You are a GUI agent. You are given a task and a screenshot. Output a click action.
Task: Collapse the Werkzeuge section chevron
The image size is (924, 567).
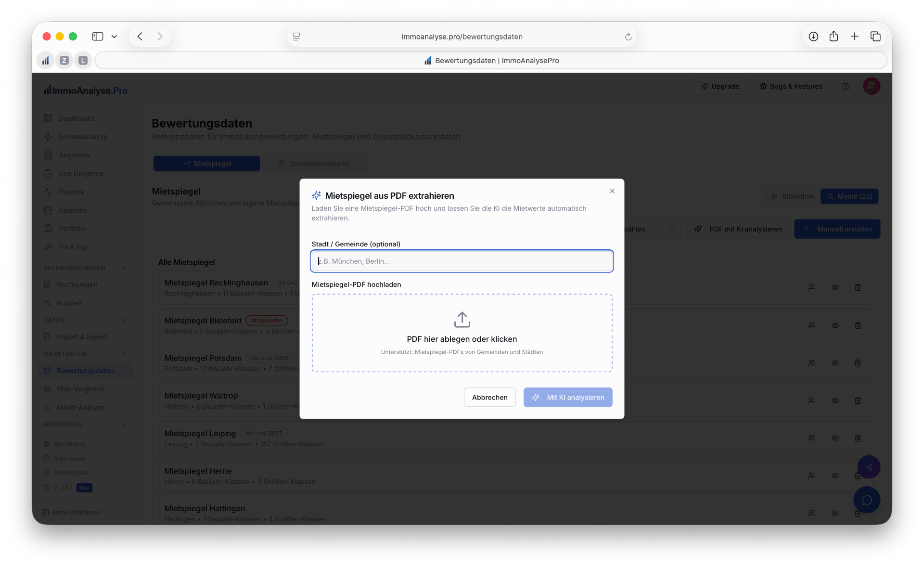(x=124, y=425)
